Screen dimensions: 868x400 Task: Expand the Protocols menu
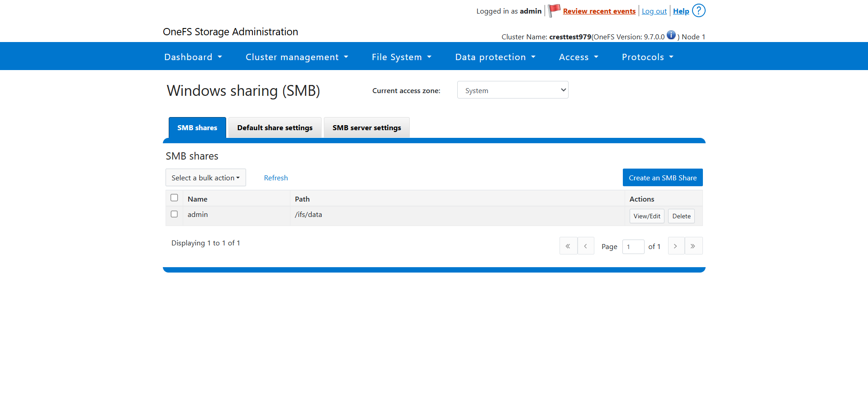point(648,57)
